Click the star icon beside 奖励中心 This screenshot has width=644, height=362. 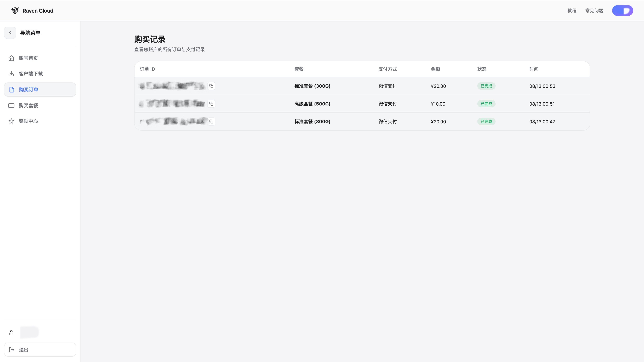tap(11, 121)
